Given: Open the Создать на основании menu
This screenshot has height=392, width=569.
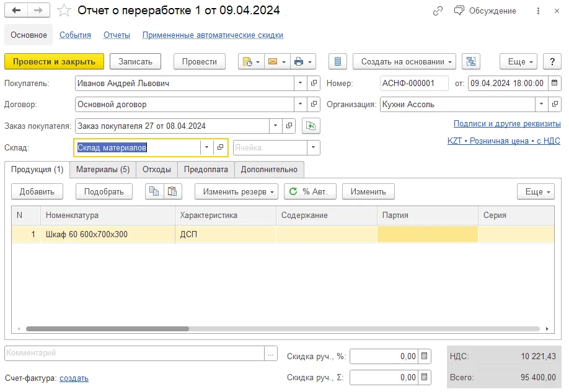Looking at the screenshot, I should point(404,62).
